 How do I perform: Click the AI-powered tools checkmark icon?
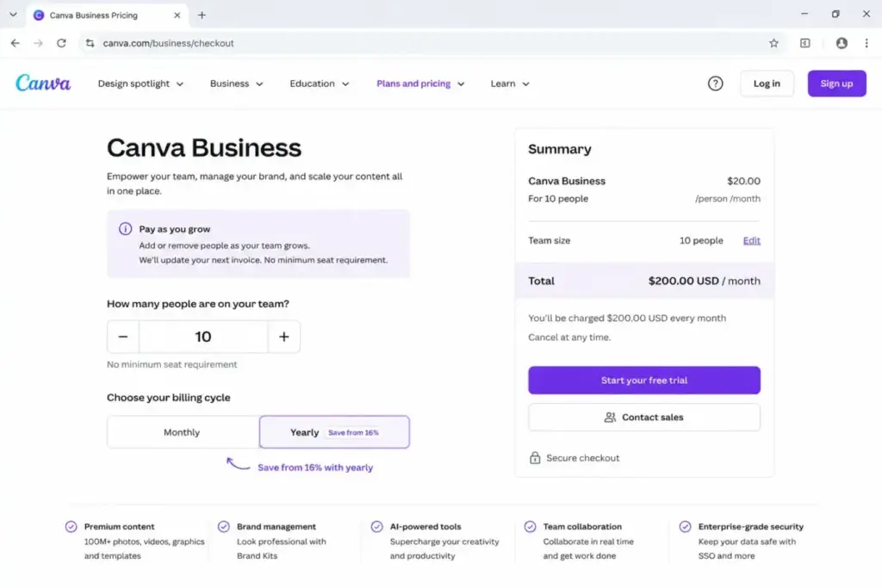tap(377, 527)
